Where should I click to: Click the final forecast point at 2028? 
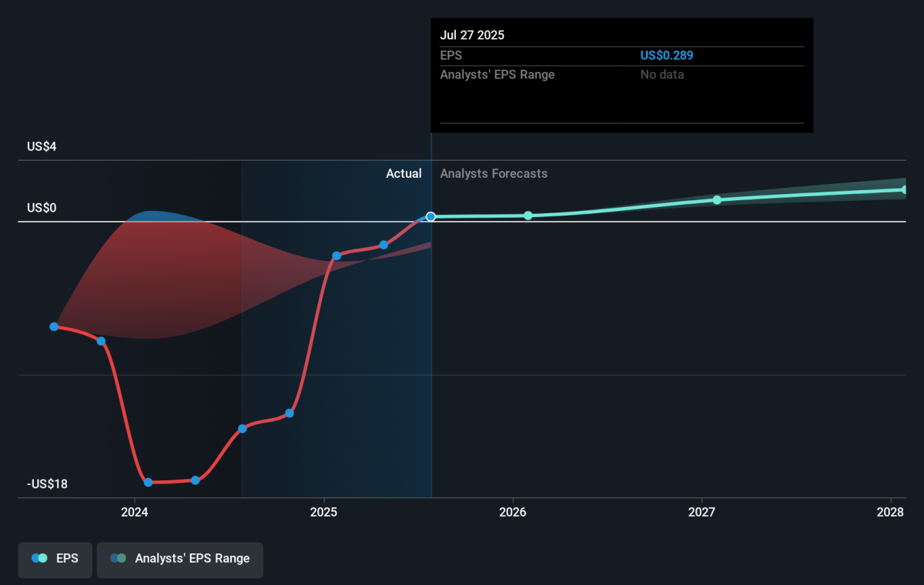point(905,189)
